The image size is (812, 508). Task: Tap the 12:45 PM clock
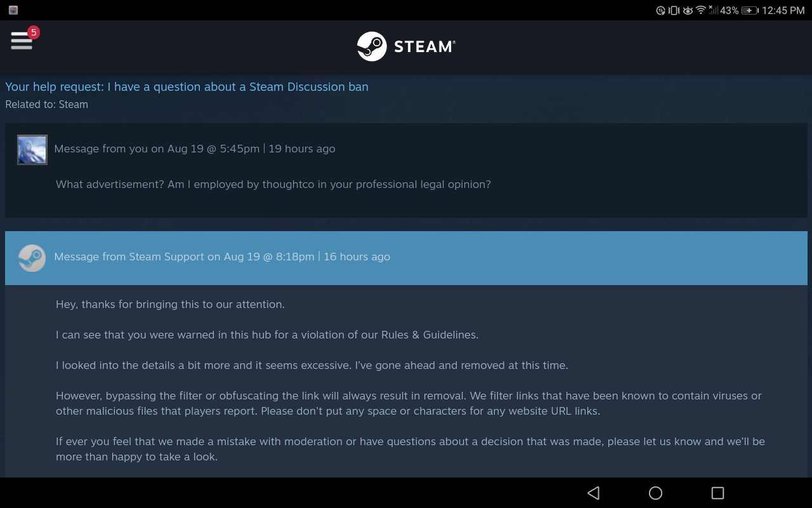(783, 10)
